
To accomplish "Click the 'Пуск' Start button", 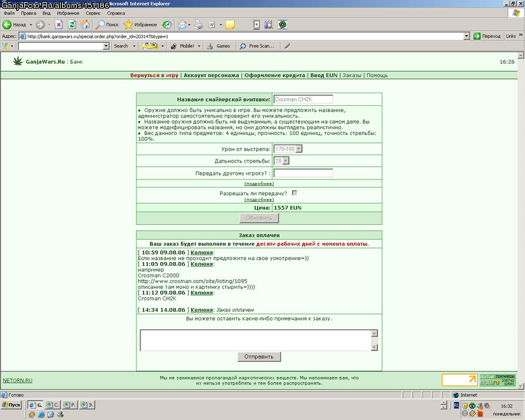I will coord(11,405).
